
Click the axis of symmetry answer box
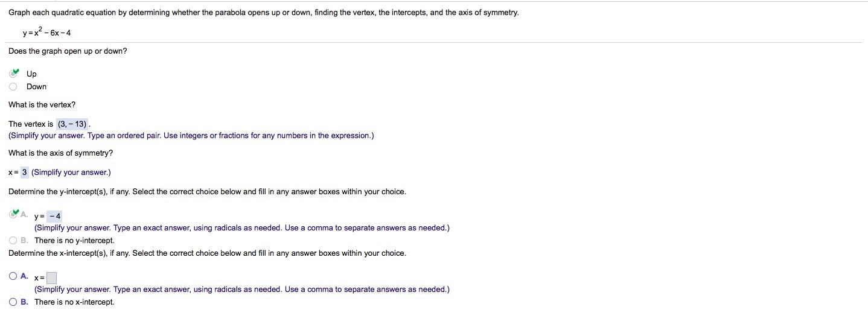pos(25,173)
